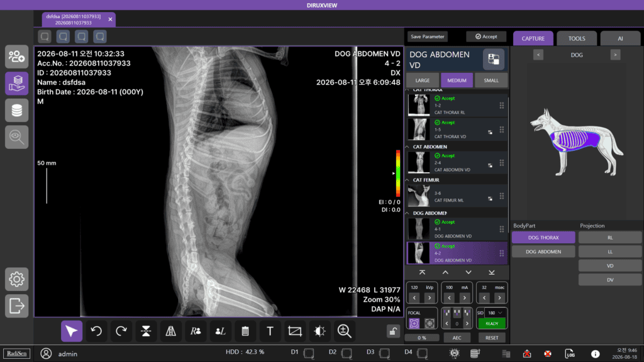Move selected protocol up one step
The height and width of the screenshot is (362, 644).
(x=445, y=273)
